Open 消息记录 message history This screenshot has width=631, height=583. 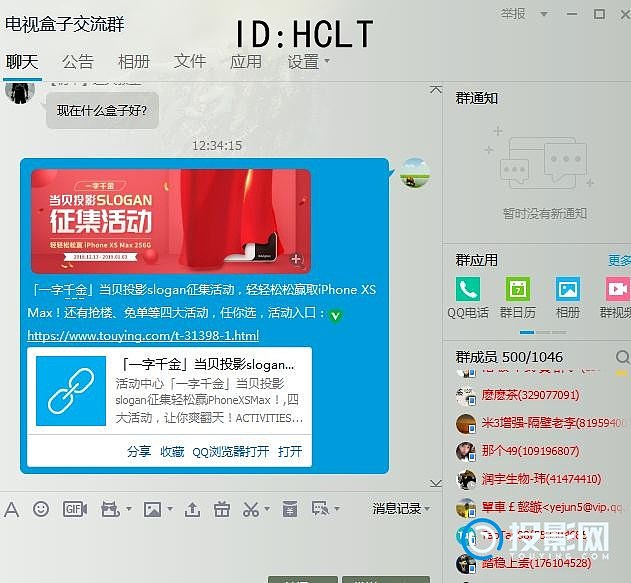tap(397, 509)
